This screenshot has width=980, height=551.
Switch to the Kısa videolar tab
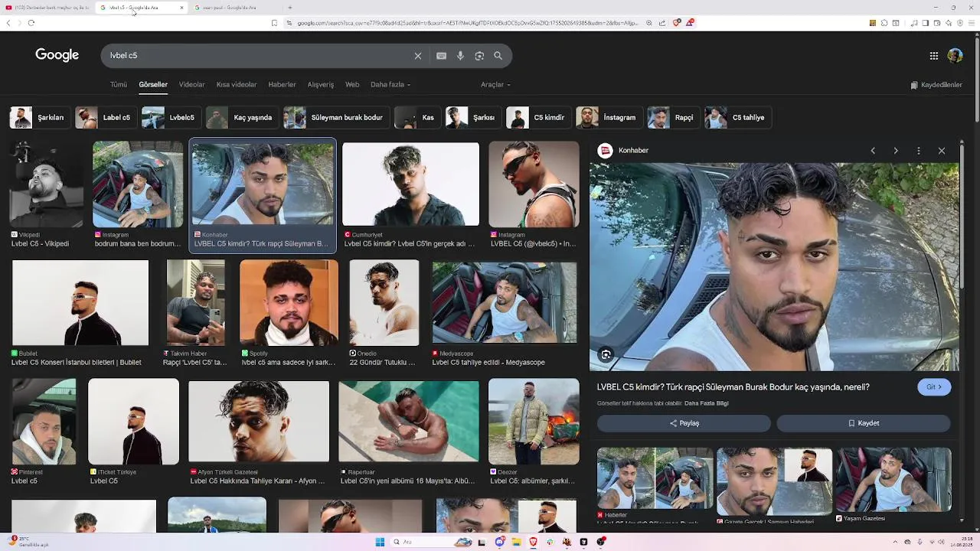(x=237, y=84)
